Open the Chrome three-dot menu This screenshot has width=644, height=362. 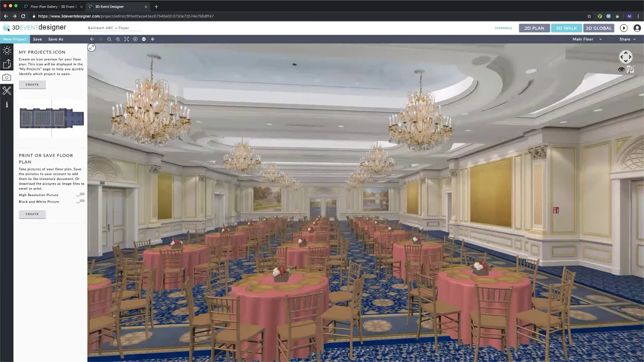(x=638, y=16)
